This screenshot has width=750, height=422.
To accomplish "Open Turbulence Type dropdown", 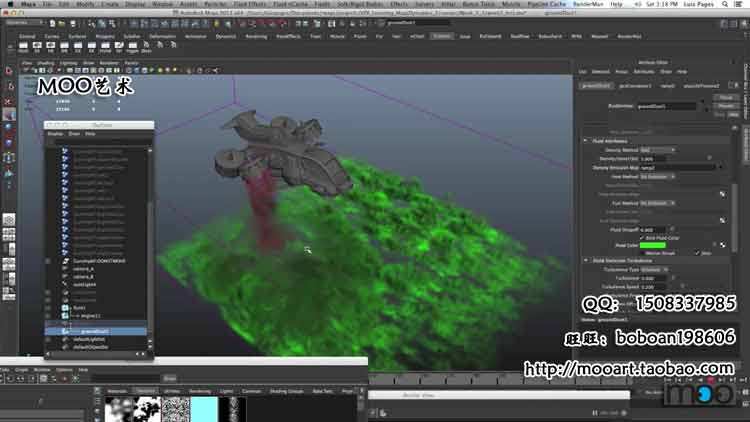I will pyautogui.click(x=655, y=269).
